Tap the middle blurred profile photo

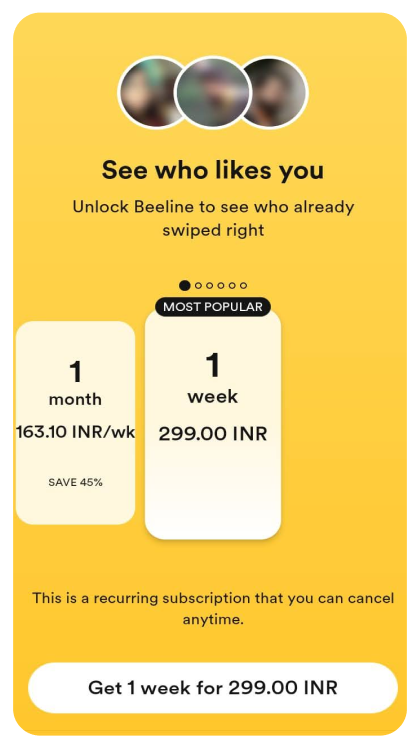[x=212, y=93]
